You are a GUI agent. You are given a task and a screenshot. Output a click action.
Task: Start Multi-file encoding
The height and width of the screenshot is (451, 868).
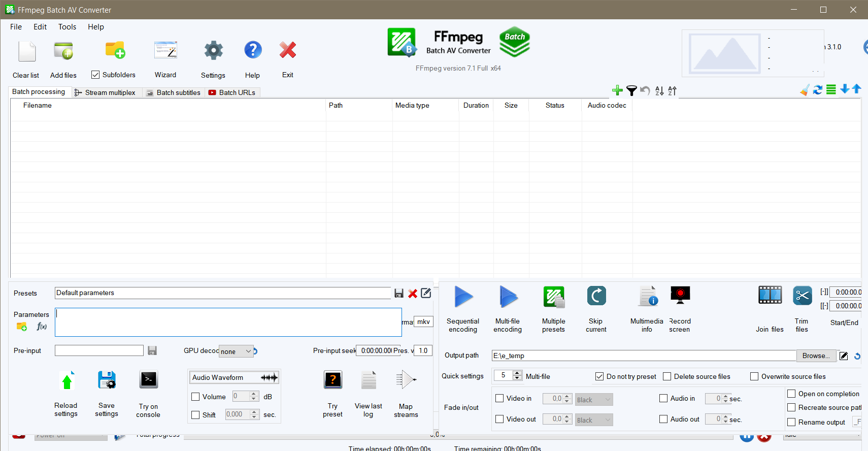508,297
